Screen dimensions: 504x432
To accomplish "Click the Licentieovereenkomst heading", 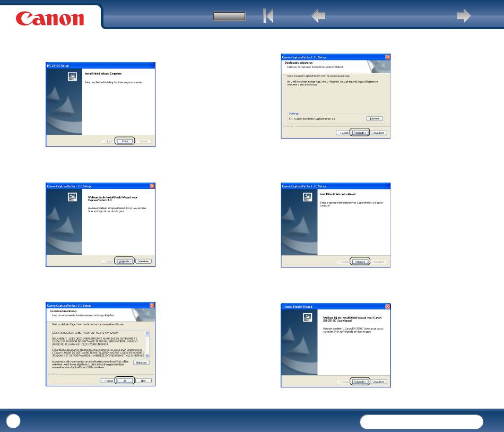I will pyautogui.click(x=63, y=311).
